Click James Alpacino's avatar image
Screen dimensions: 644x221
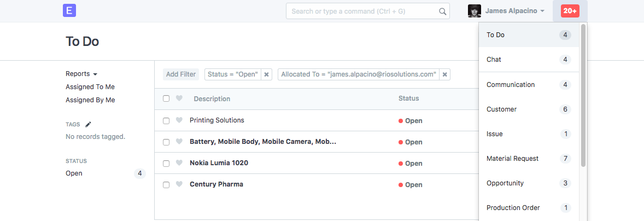tap(475, 11)
